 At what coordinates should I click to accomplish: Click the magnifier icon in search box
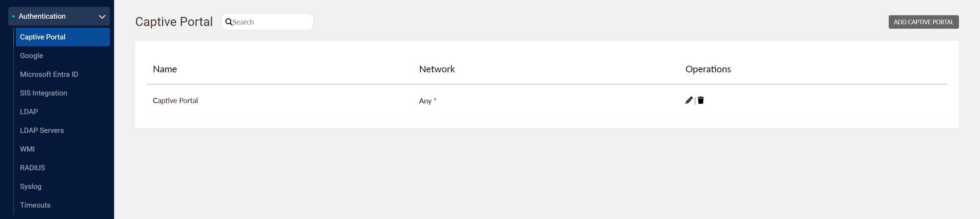(x=228, y=22)
